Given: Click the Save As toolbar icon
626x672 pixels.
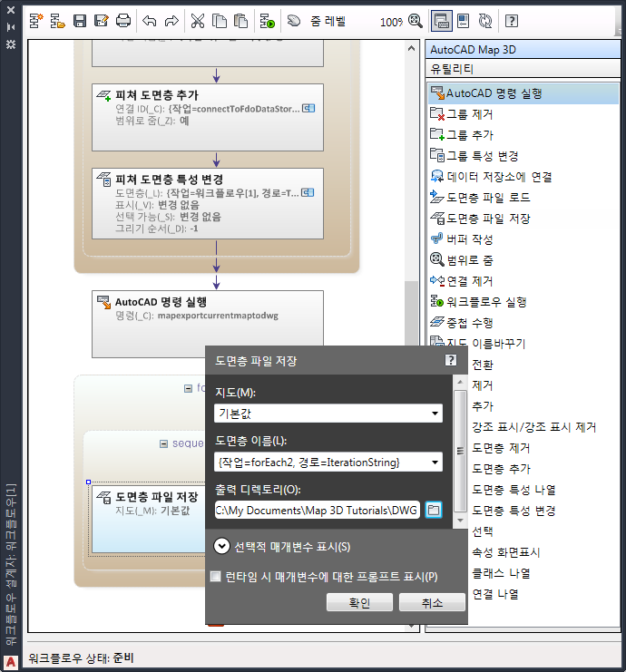Looking at the screenshot, I should 102,21.
